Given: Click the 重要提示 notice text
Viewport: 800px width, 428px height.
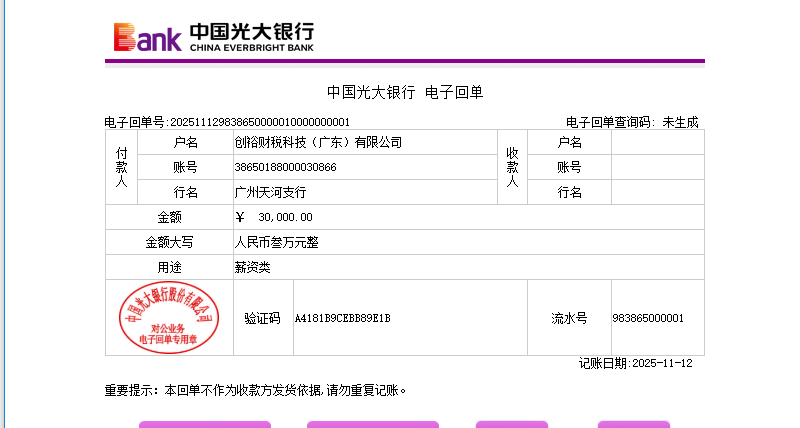Looking at the screenshot, I should (x=256, y=390).
